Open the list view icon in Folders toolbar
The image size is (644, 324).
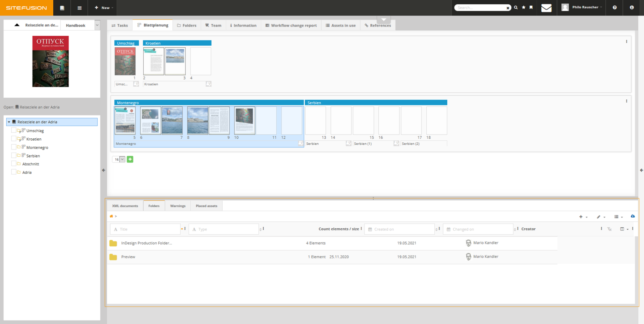[616, 217]
